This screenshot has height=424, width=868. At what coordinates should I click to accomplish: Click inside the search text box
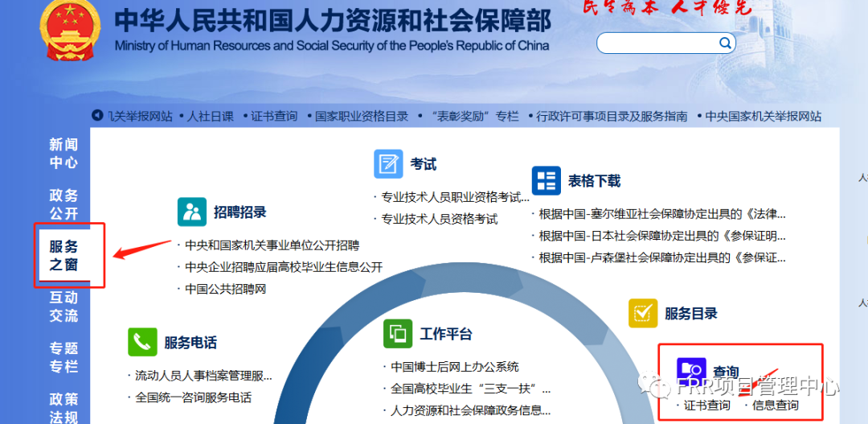(655, 43)
